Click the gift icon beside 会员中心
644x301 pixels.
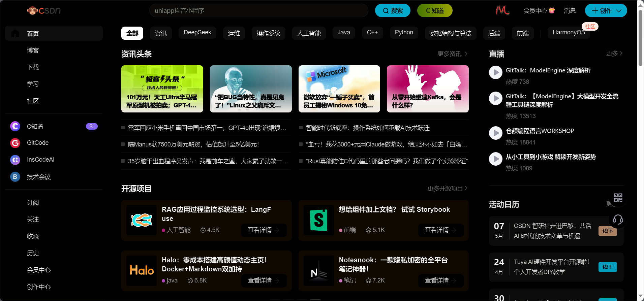[x=552, y=10]
